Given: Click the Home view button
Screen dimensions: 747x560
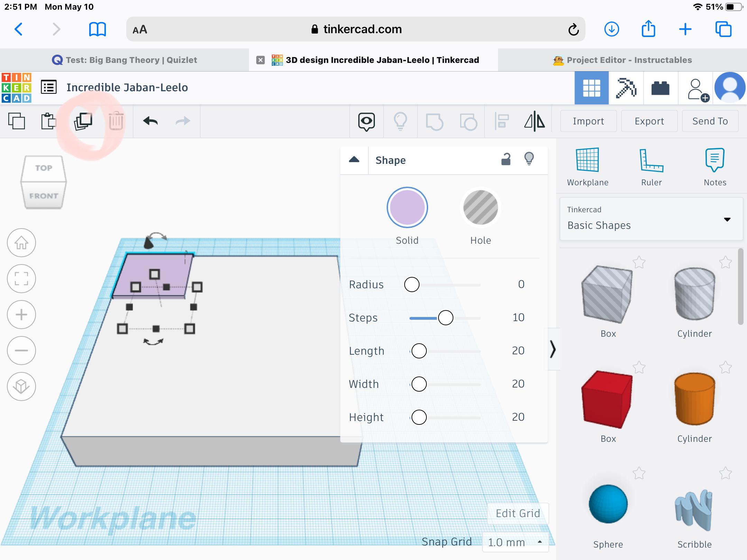Looking at the screenshot, I should (21, 243).
